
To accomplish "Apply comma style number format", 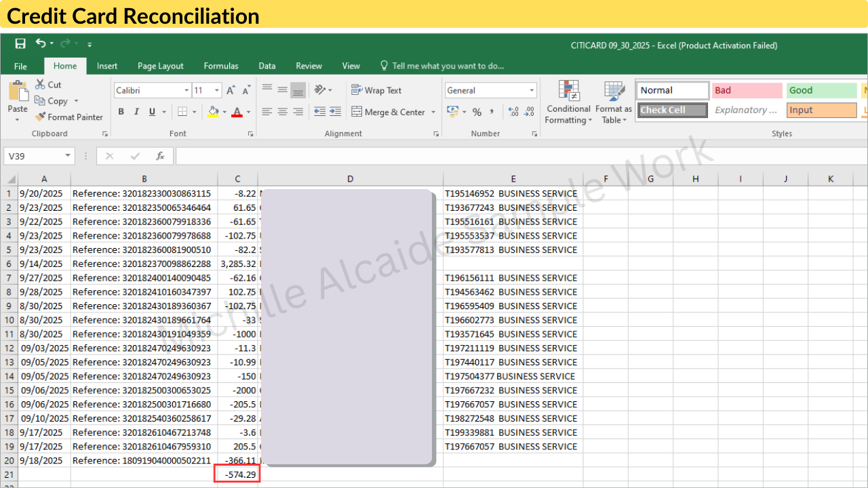I will [492, 112].
